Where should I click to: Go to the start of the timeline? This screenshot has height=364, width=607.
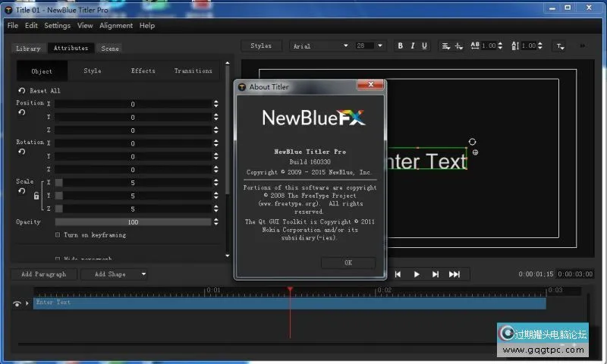coord(398,275)
